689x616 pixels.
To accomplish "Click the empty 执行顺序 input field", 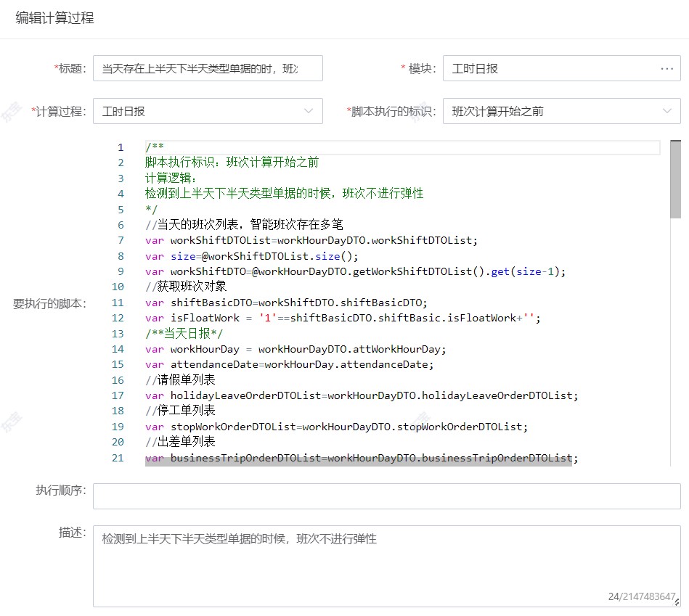I will (x=386, y=496).
